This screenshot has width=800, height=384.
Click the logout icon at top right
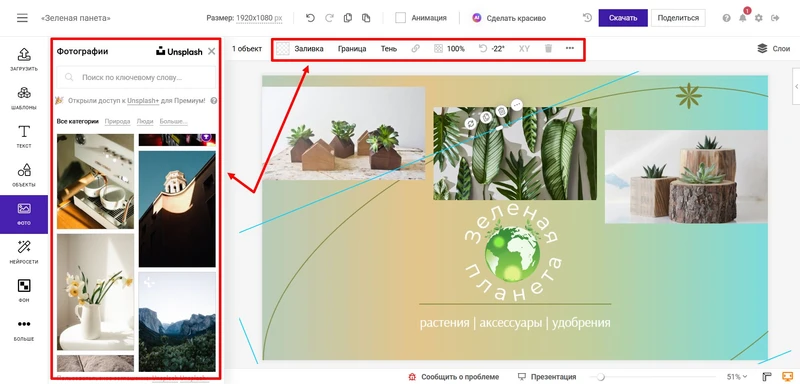[776, 18]
